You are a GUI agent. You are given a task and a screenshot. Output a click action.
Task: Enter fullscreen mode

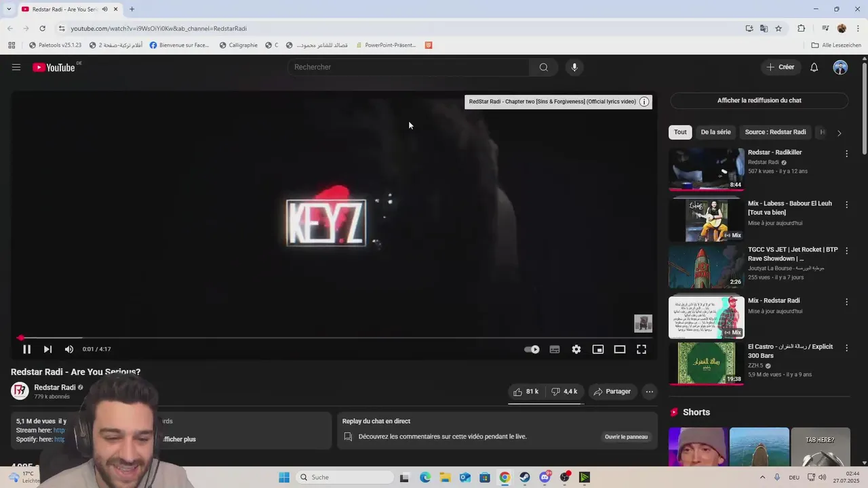point(642,349)
